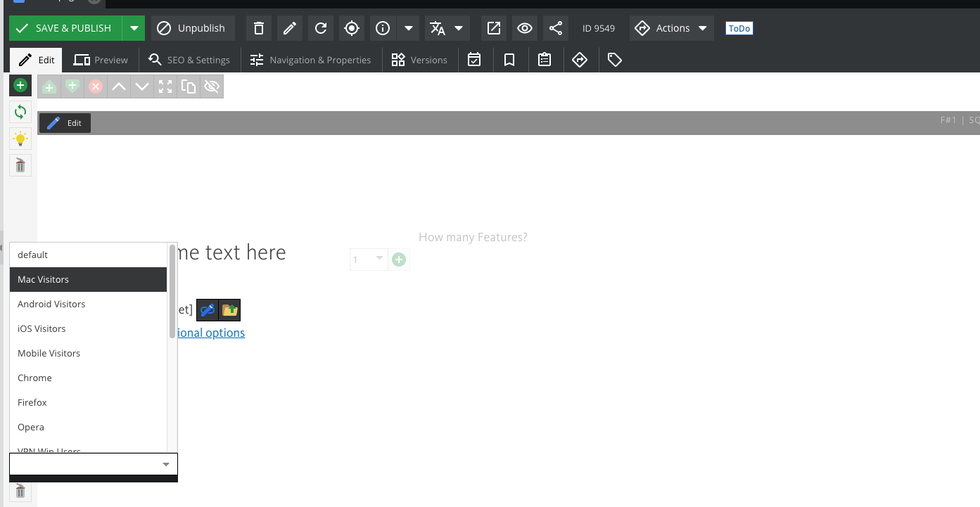Viewport: 980px width, 507px height.
Task: Pick 'Mobile Visitors' in the list
Action: pyautogui.click(x=88, y=353)
